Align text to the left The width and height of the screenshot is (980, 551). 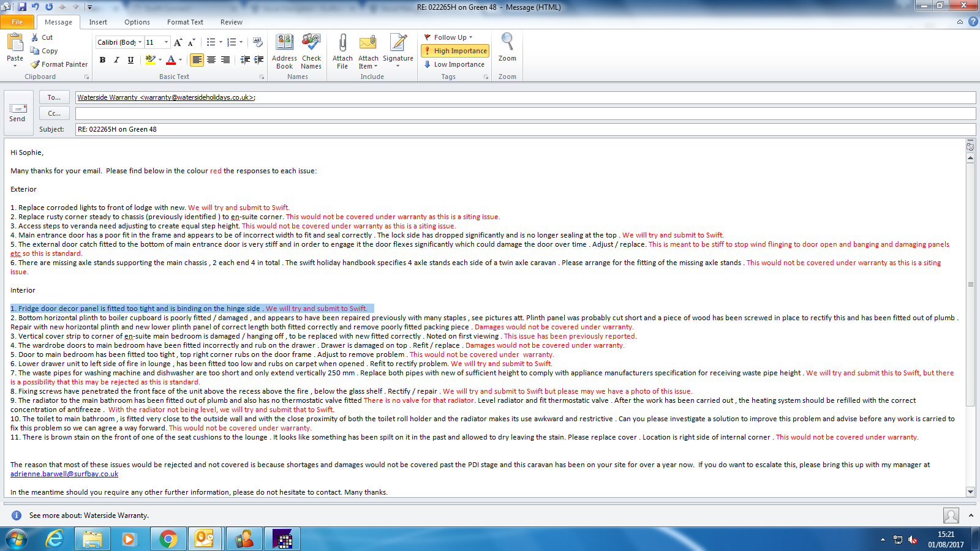point(197,59)
